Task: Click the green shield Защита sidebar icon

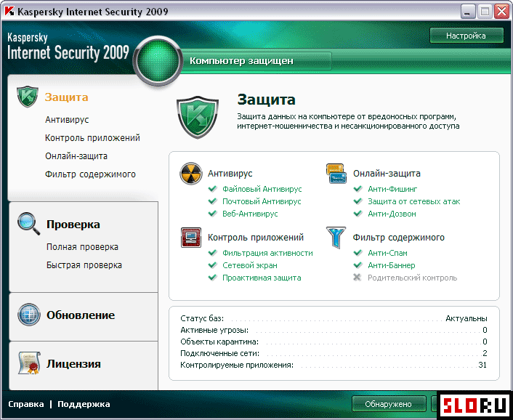Action: point(28,97)
